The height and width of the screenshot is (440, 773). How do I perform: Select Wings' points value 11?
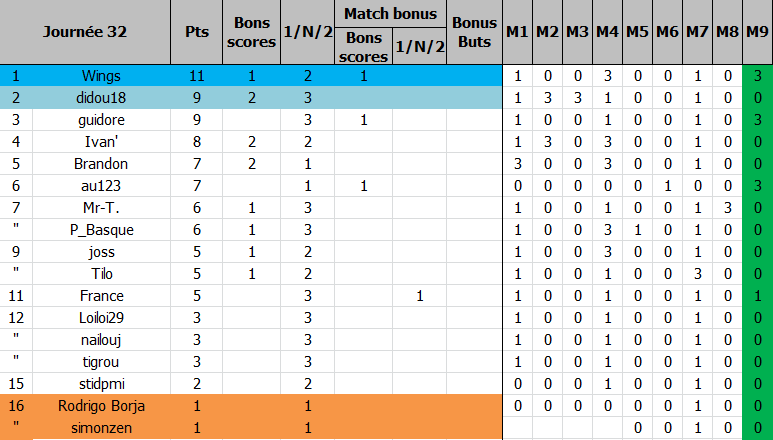coord(196,76)
